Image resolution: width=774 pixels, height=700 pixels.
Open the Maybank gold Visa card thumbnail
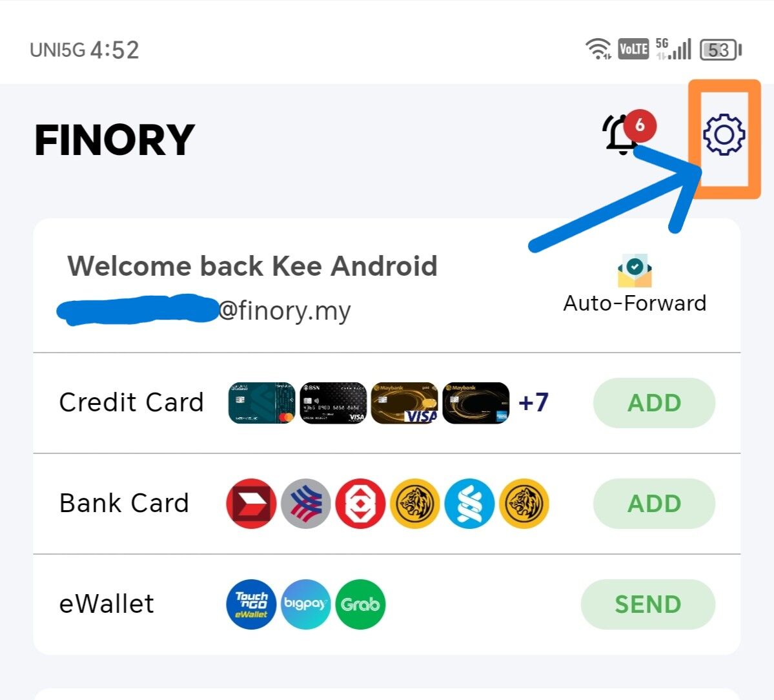404,403
